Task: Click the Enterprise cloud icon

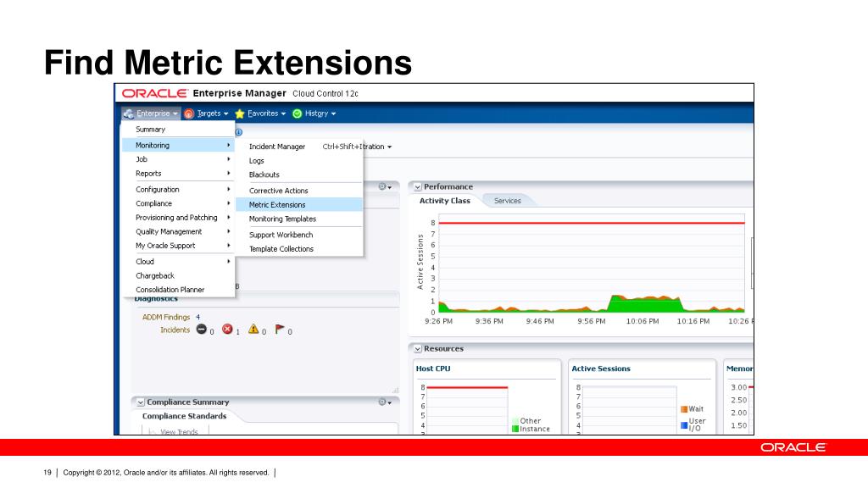Action: (x=129, y=114)
